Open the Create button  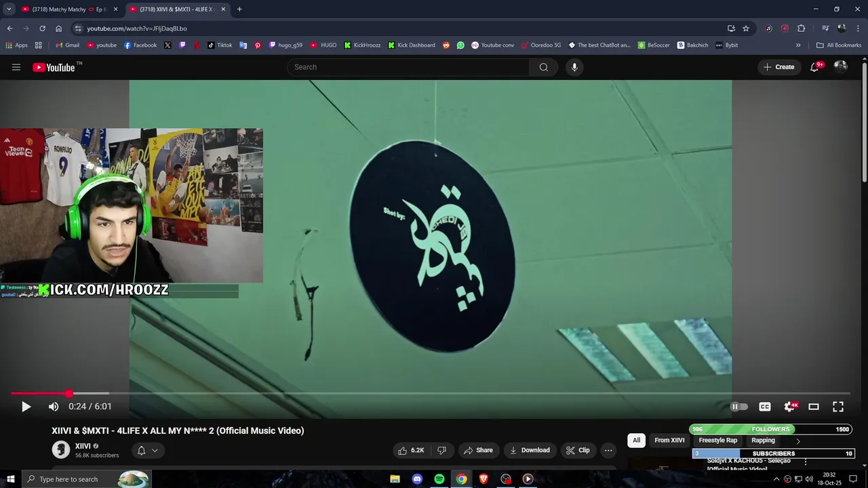click(778, 67)
